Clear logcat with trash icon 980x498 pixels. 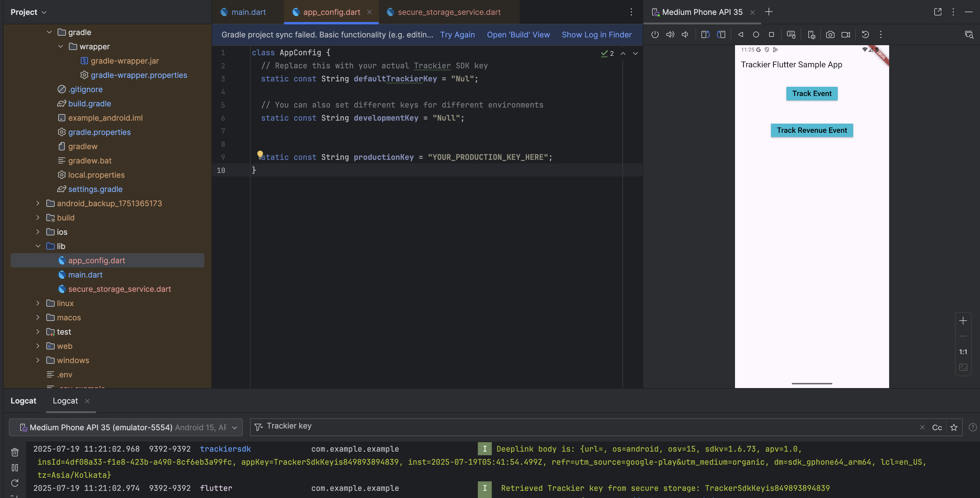click(15, 452)
